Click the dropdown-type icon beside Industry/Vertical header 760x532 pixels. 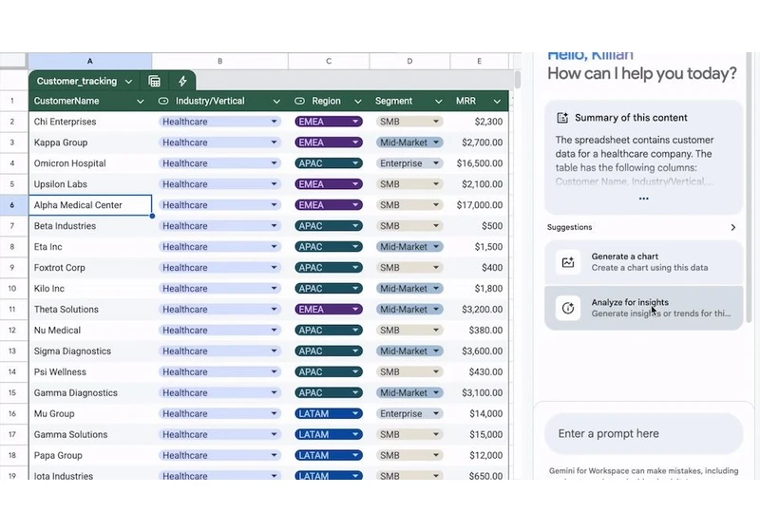(x=163, y=101)
